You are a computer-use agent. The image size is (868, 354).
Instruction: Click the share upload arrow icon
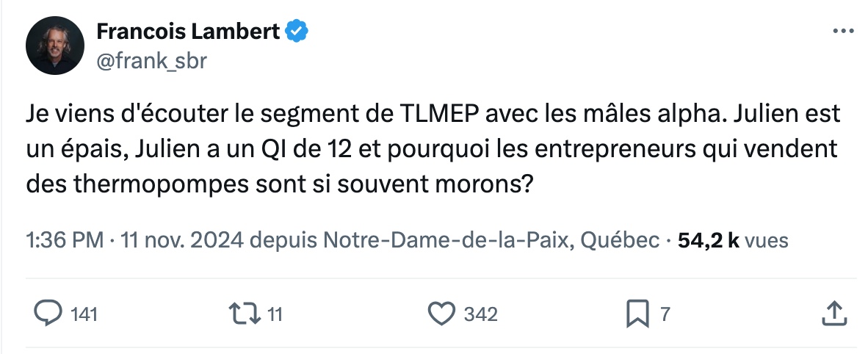coord(832,314)
